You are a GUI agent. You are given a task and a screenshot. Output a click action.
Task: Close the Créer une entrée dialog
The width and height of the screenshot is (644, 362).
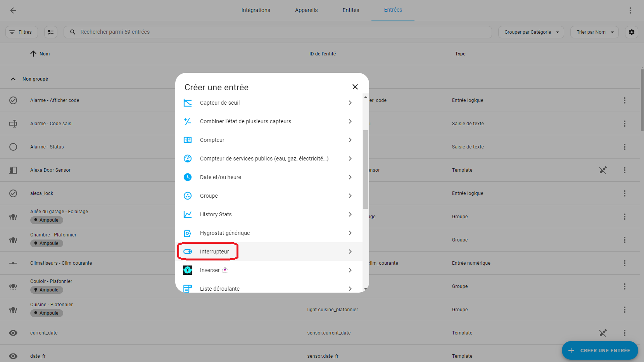pos(355,87)
